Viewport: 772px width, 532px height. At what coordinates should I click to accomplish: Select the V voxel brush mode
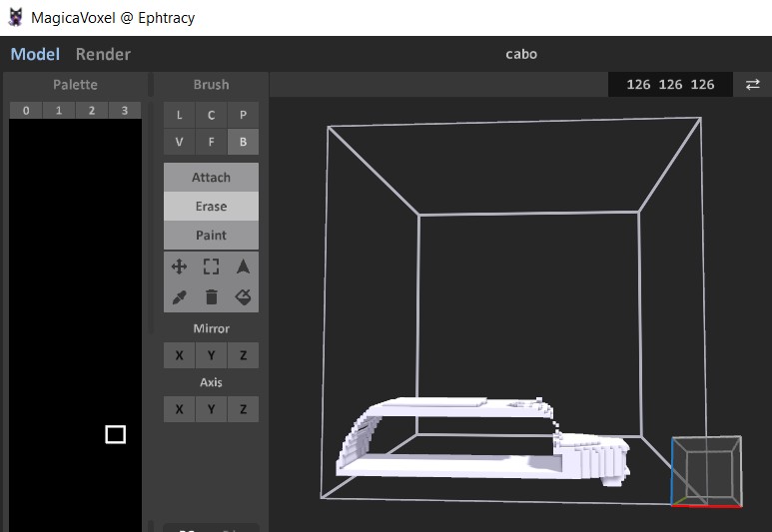click(179, 142)
